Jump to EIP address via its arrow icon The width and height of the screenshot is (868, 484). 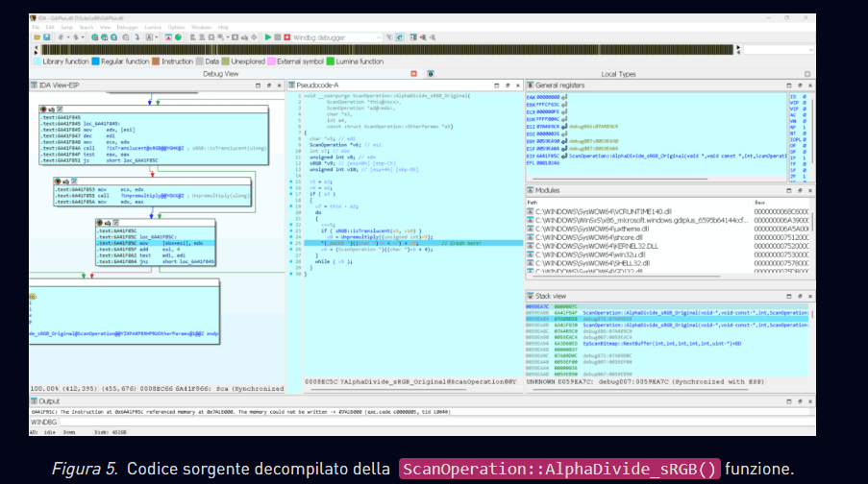564,156
